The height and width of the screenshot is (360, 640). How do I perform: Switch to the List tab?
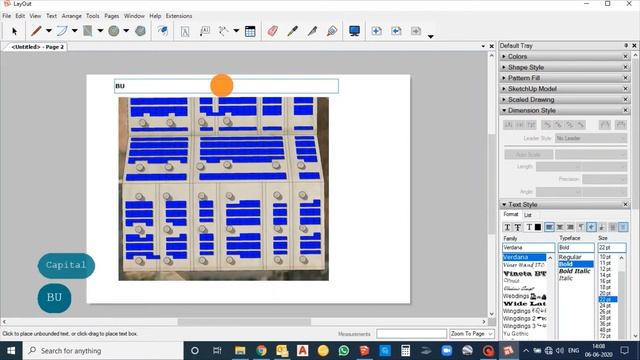[528, 215]
